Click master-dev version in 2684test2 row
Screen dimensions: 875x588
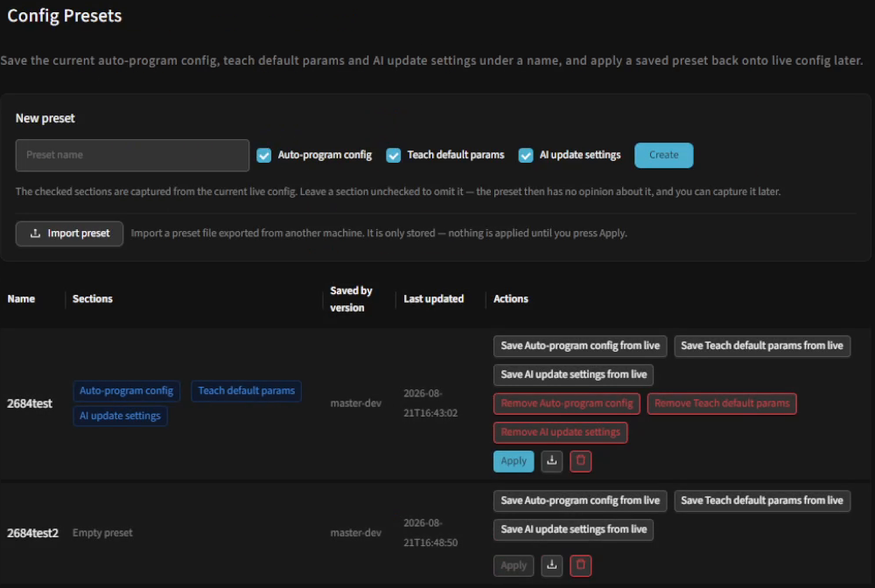pyautogui.click(x=355, y=533)
